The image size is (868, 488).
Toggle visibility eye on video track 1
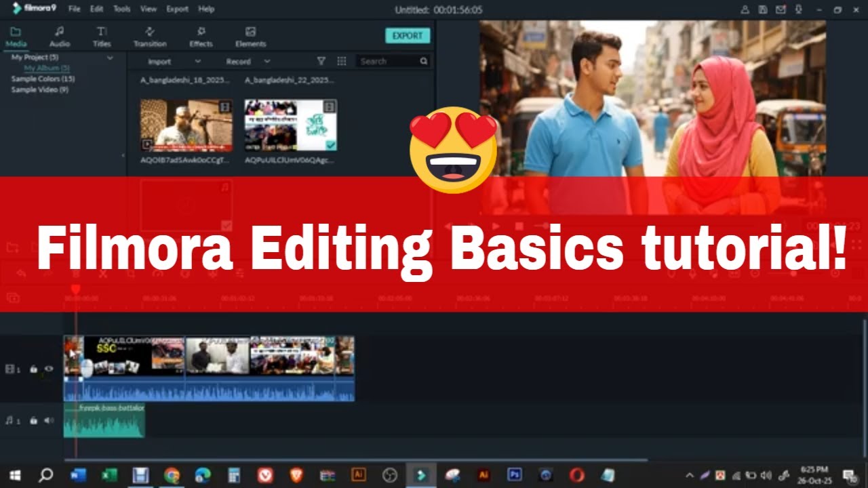(x=49, y=369)
